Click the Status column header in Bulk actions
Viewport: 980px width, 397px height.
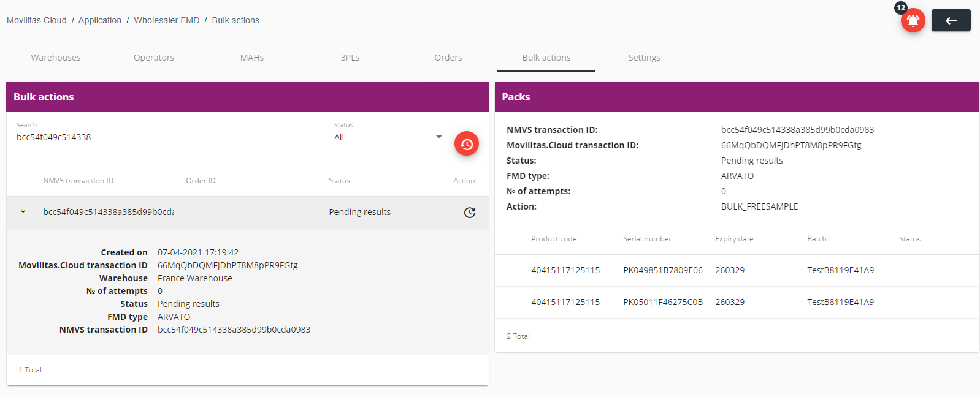pos(339,181)
